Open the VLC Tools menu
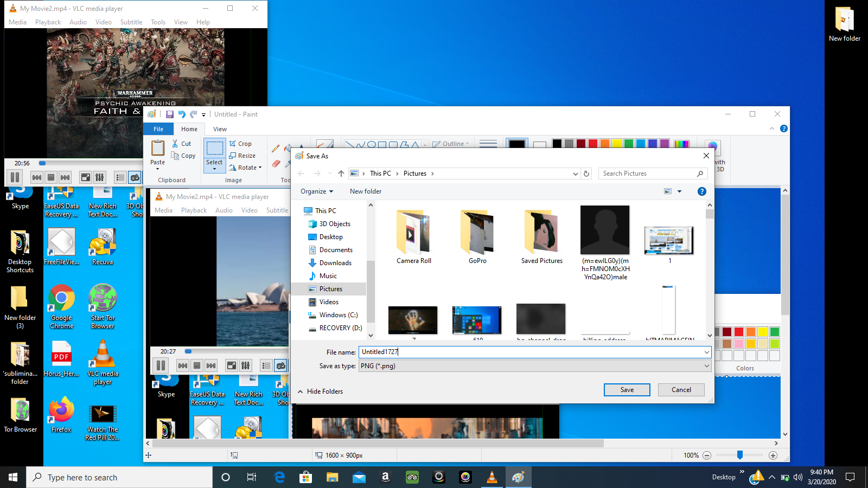This screenshot has height=488, width=868. pos(158,22)
